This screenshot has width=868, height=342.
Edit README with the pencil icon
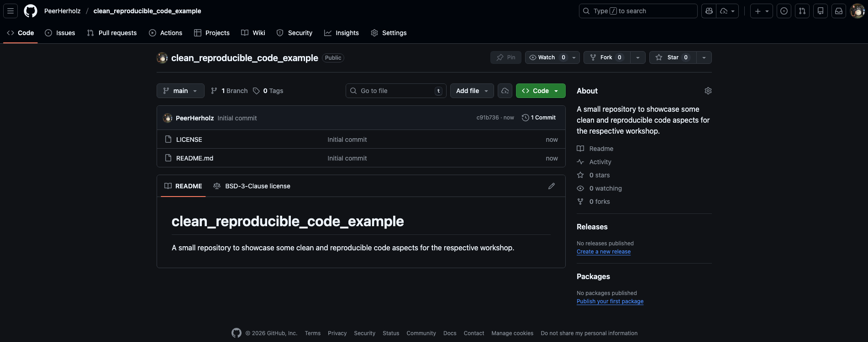pos(552,186)
